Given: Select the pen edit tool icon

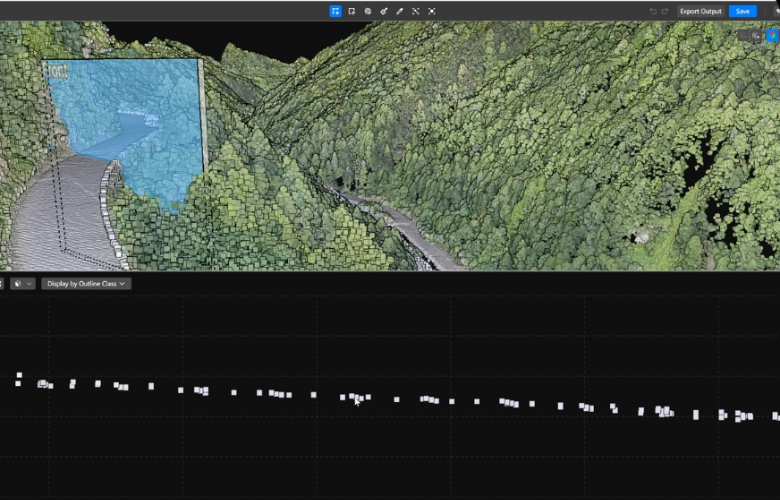Looking at the screenshot, I should [400, 11].
